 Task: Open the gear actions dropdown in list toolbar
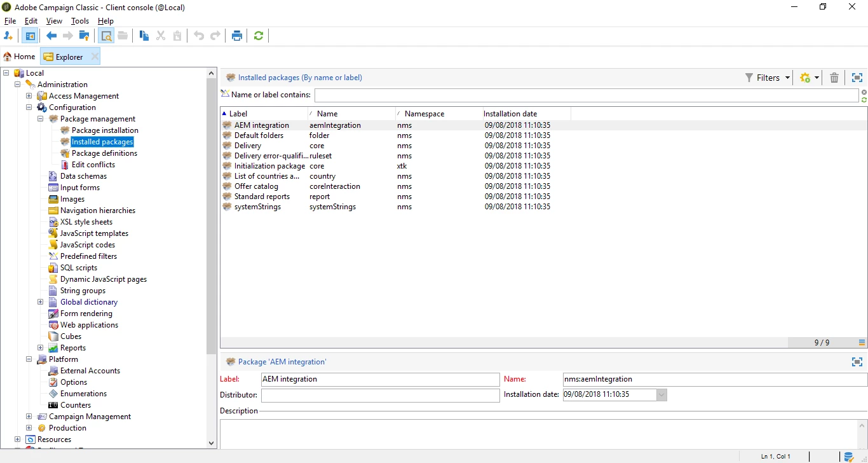[x=810, y=78]
